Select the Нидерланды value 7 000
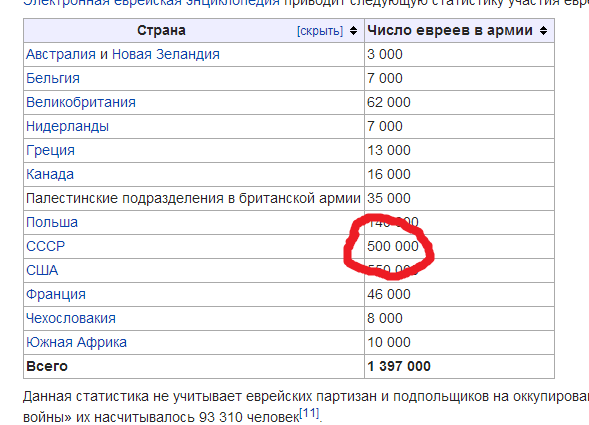589x425 pixels. coord(459,126)
